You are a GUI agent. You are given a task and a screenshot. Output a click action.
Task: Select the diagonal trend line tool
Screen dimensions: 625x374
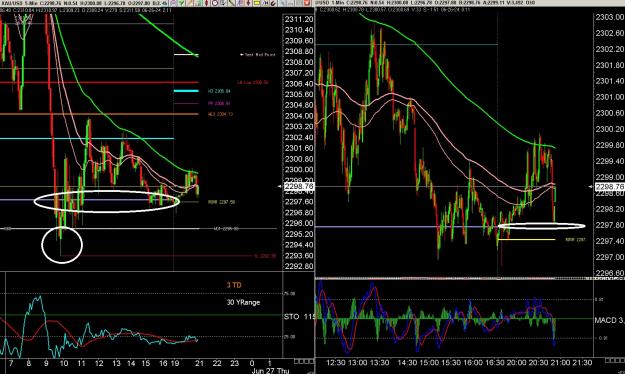tap(232, 3)
